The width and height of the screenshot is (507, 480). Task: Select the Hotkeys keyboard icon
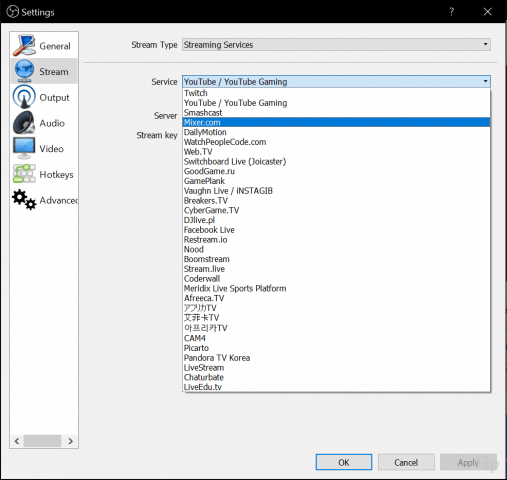tap(24, 174)
